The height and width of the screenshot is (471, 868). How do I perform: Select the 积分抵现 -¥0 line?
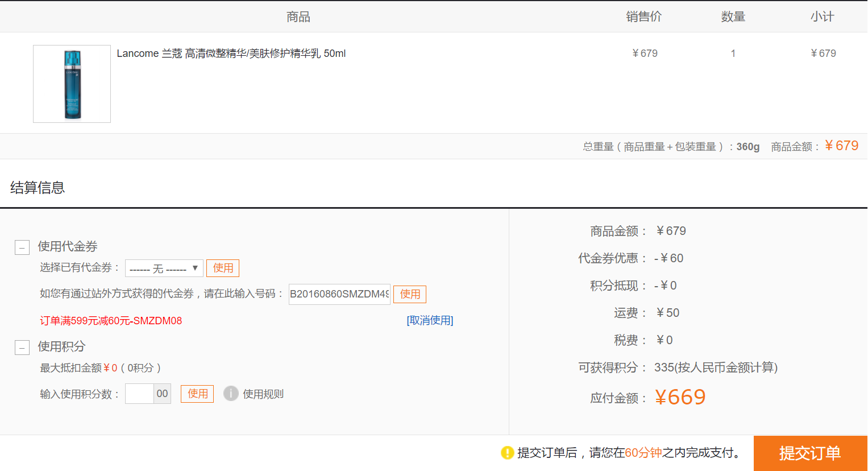tap(633, 286)
